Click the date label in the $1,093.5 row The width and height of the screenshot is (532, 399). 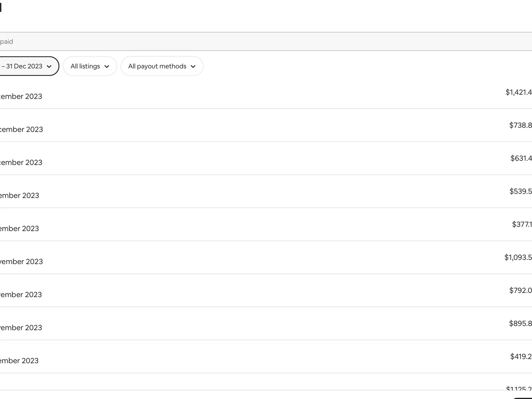[x=21, y=262]
